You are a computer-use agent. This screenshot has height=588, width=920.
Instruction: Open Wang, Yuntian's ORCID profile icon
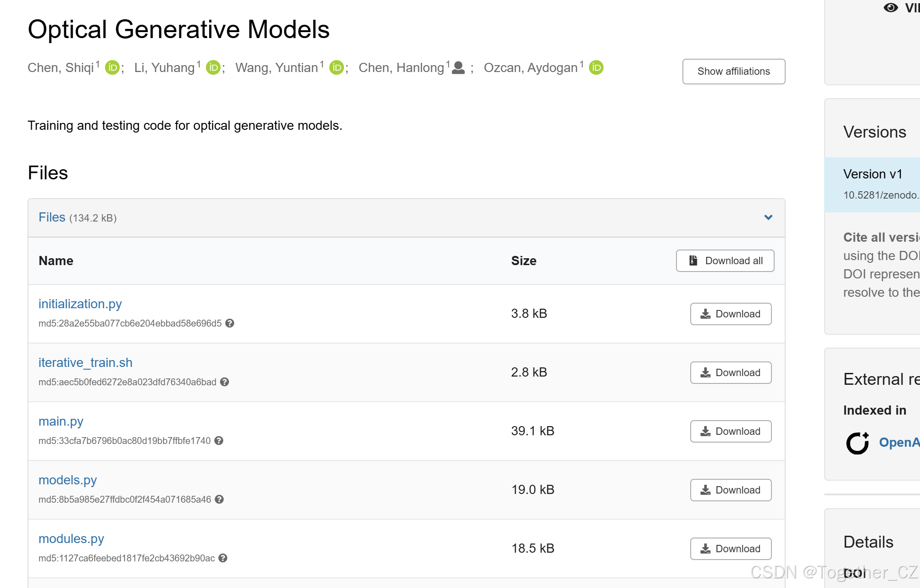(337, 68)
